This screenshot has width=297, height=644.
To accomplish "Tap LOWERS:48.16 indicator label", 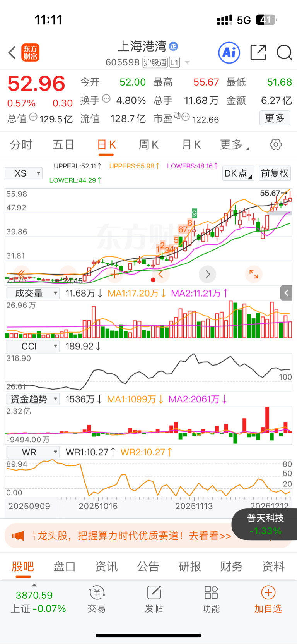I will click(192, 166).
